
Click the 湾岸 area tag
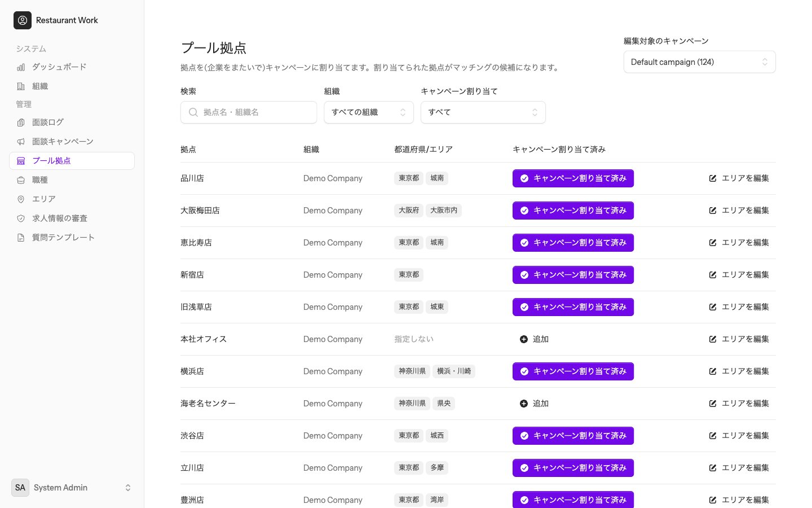(437, 500)
